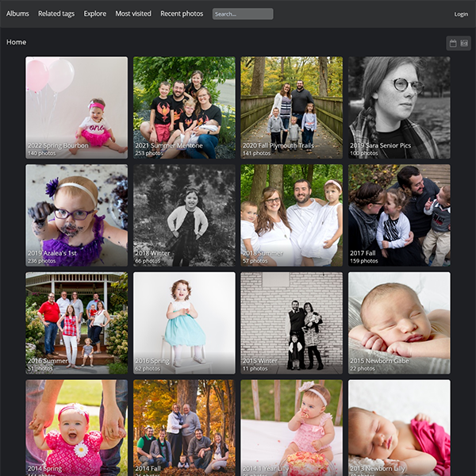Select Most visited in navigation
This screenshot has width=476, height=476.
click(133, 13)
